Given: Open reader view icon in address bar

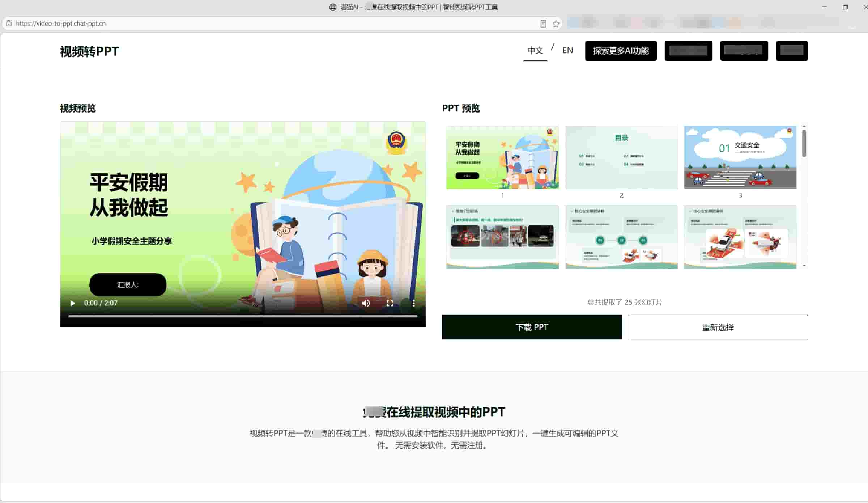Looking at the screenshot, I should tap(543, 24).
